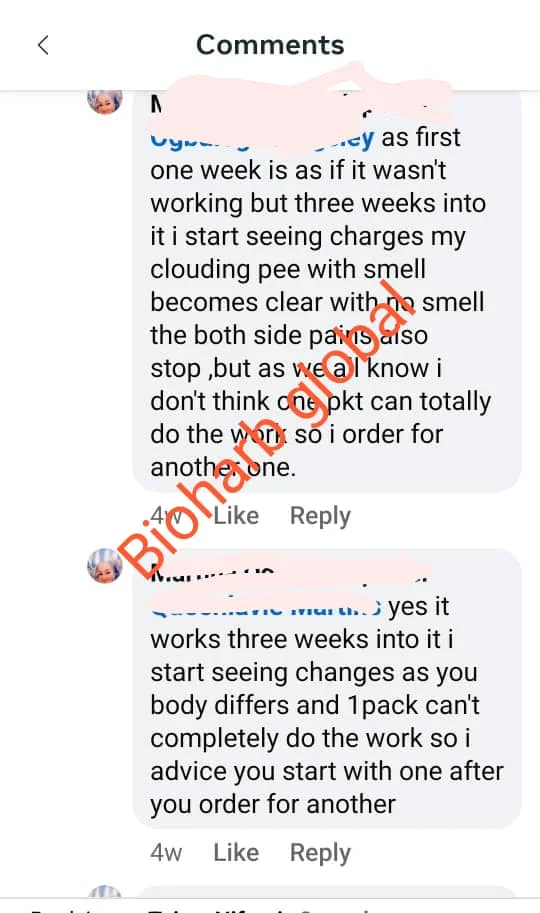Image resolution: width=540 pixels, height=913 pixels.
Task: Open blue tagged name before 'yes it'
Action: tap(266, 606)
